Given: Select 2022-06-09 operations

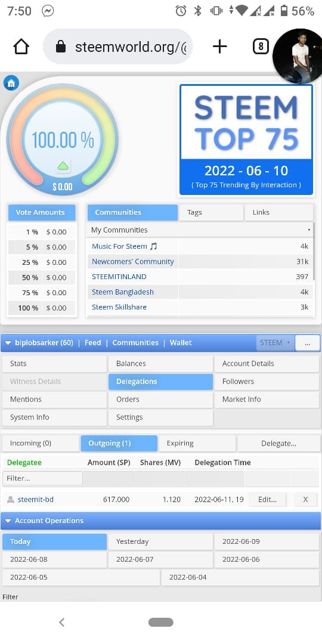Looking at the screenshot, I should [x=267, y=541].
